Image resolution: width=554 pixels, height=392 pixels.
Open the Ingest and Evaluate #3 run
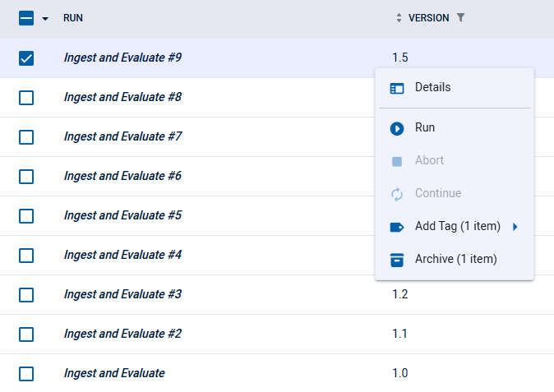[122, 294]
